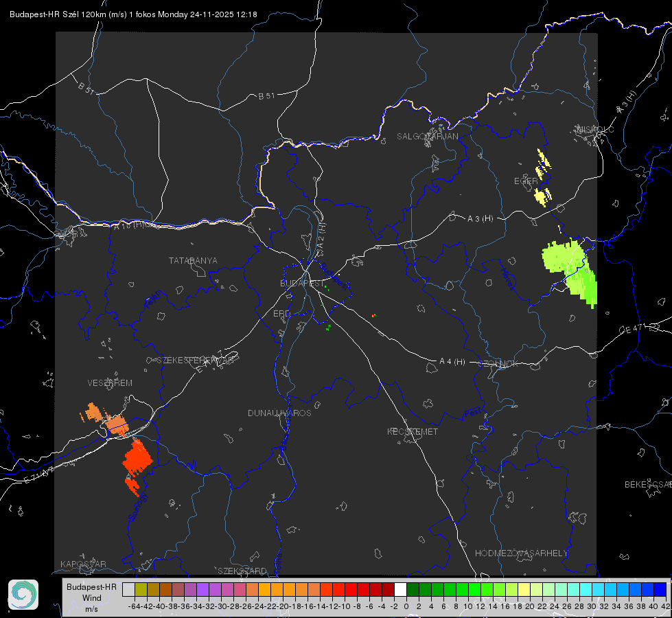Click the '0' value under the legend
Screen dimensions: 672x618
point(406,606)
